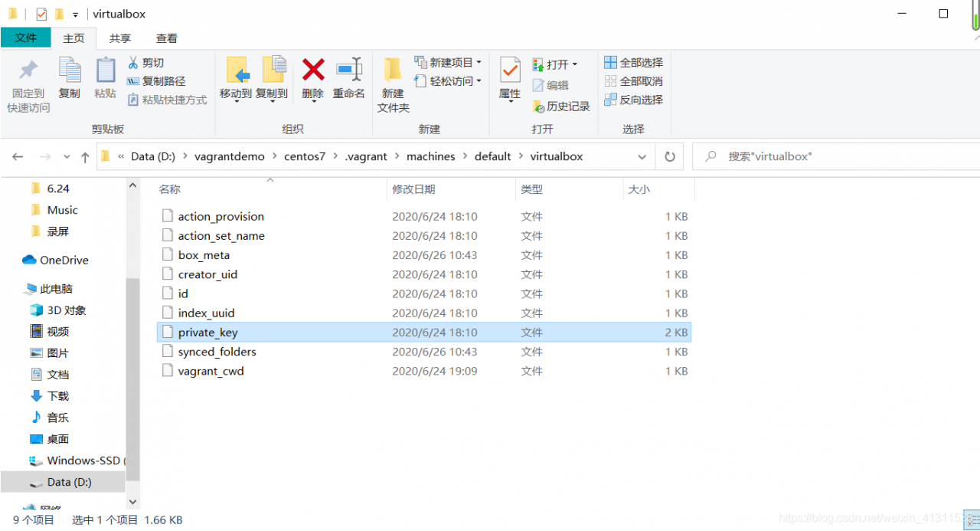Open New item (新建项目) dropdown
The height and width of the screenshot is (531, 980).
[x=449, y=62]
